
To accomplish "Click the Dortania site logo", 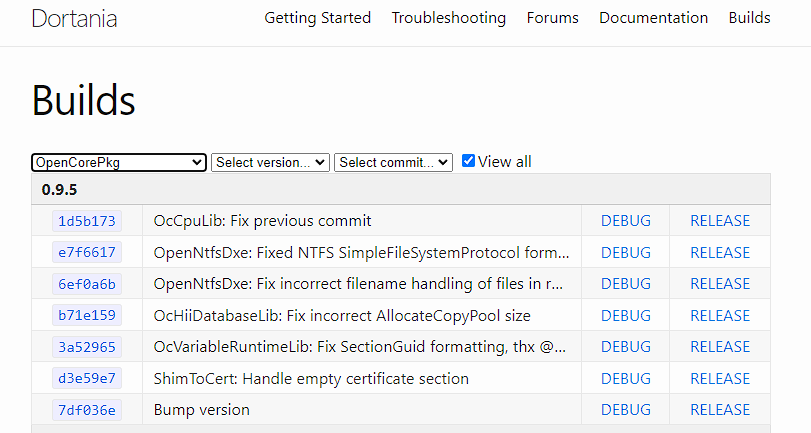I will click(73, 18).
